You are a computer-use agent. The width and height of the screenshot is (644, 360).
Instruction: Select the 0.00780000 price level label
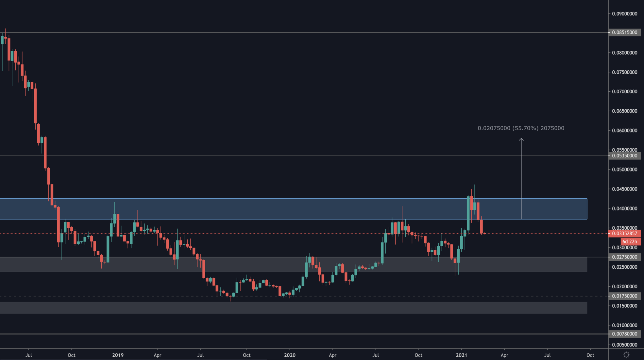624,334
